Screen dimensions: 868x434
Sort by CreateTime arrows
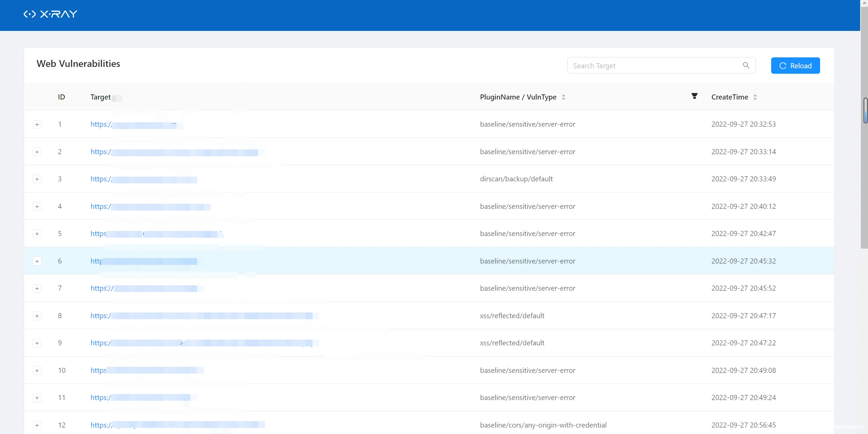pyautogui.click(x=755, y=97)
